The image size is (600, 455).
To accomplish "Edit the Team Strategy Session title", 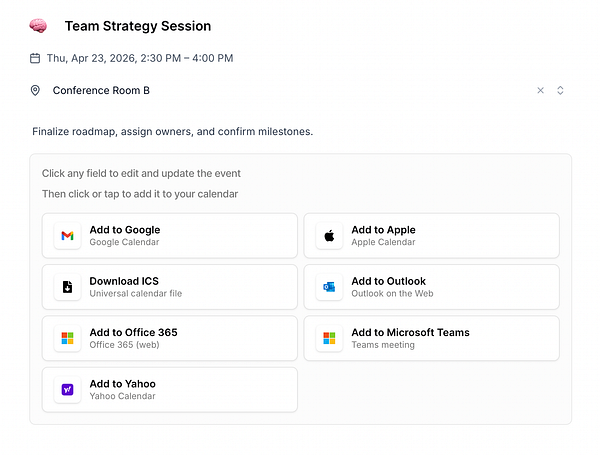I will (x=138, y=26).
